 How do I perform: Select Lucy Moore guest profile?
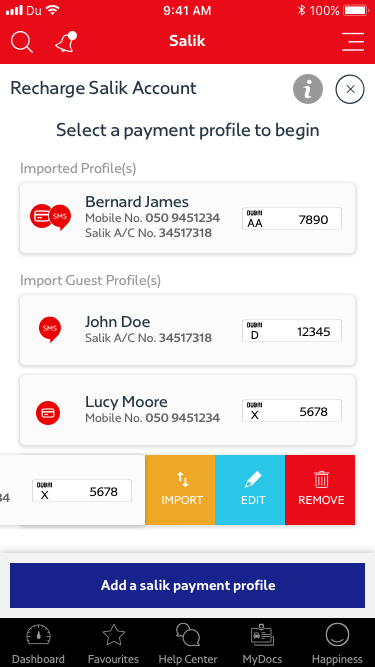[188, 410]
